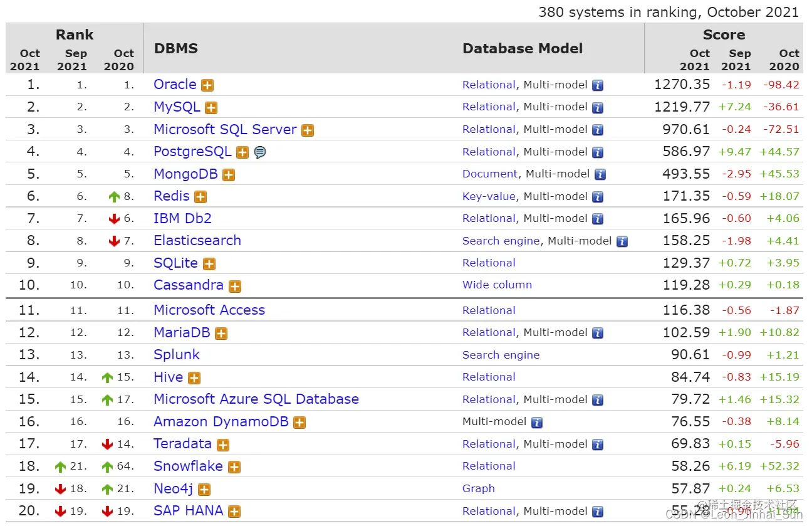Click the info icon in the MongoDB row
The height and width of the screenshot is (526, 812).
[600, 174]
